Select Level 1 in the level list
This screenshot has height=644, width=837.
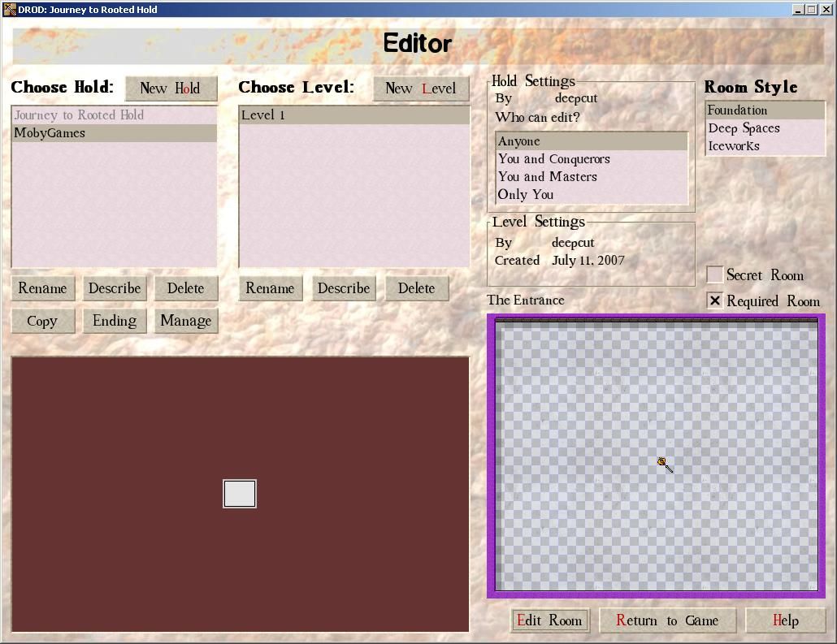click(354, 115)
